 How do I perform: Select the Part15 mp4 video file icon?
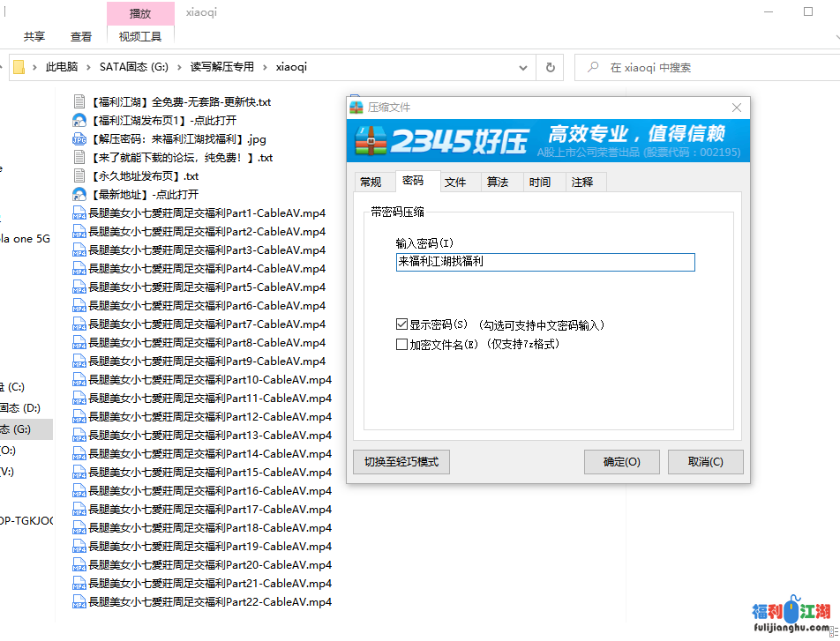click(x=79, y=473)
